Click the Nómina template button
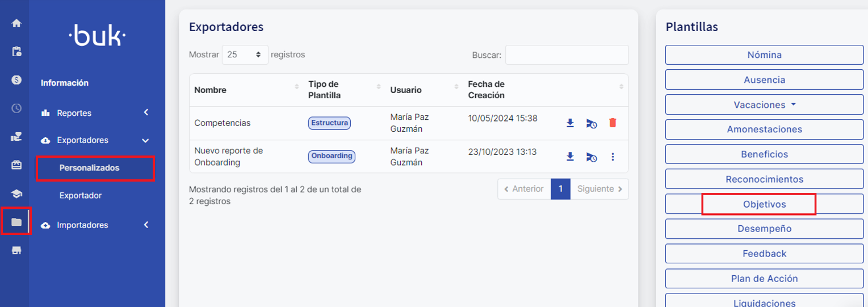 (764, 55)
